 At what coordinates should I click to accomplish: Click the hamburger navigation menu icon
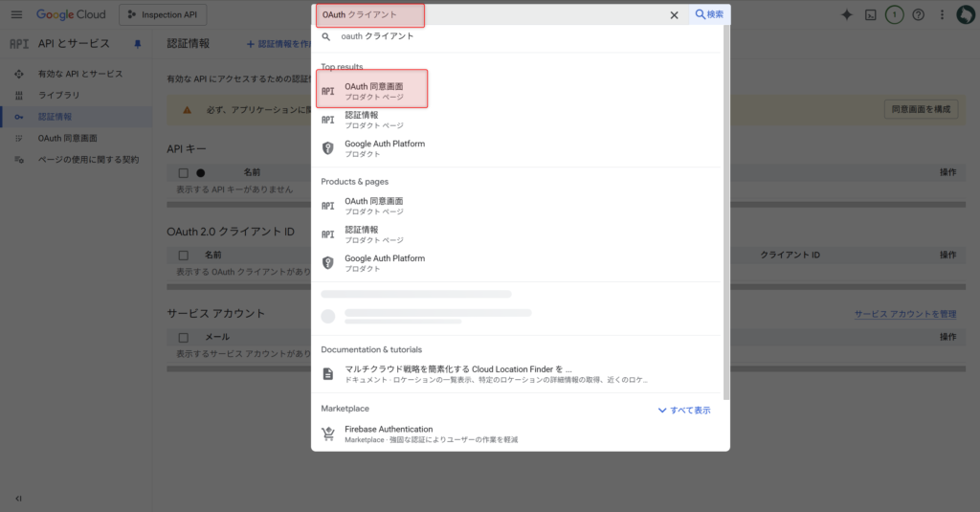(x=16, y=15)
